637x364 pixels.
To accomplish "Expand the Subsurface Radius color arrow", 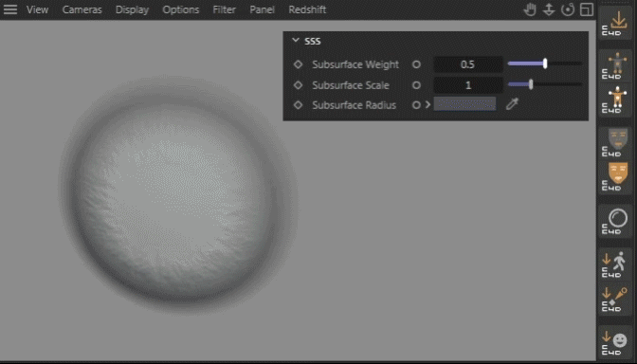I will (428, 105).
